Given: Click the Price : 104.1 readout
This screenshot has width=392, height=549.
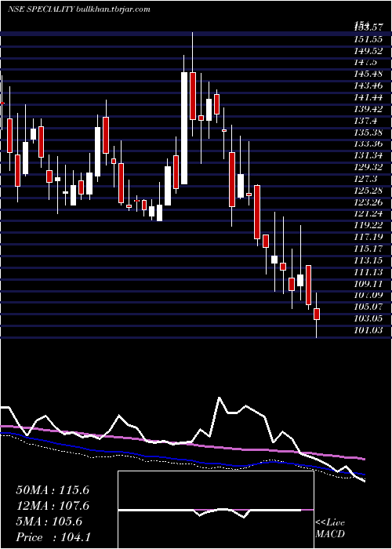Looking at the screenshot, I should click(53, 537).
